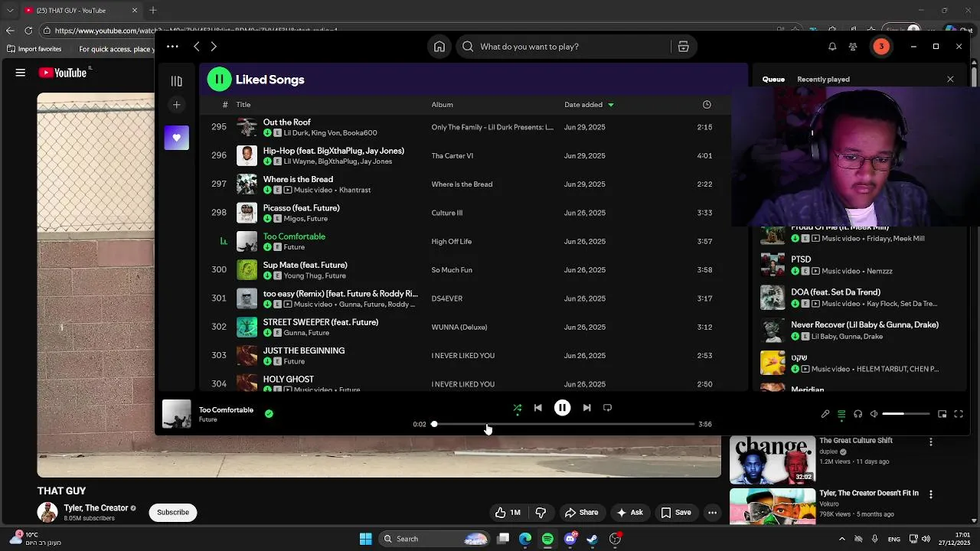The image size is (980, 551).
Task: Open Spotify notifications bell
Action: [x=832, y=47]
